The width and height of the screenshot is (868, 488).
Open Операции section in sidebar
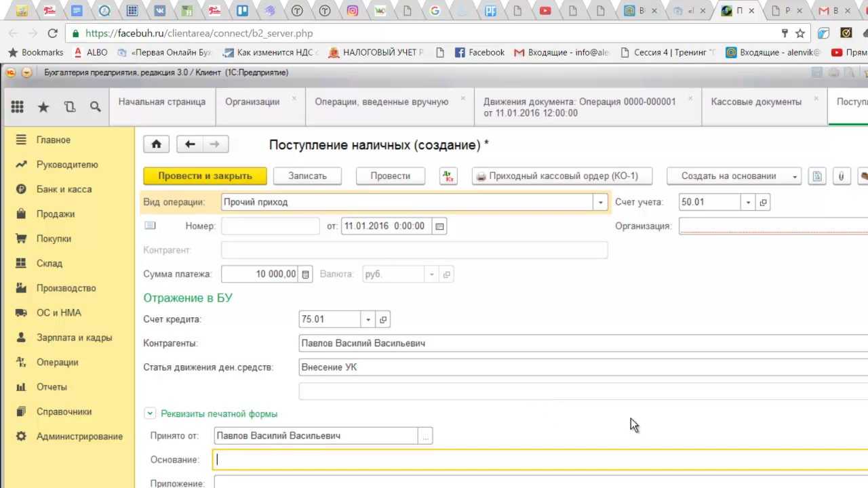[x=58, y=363]
